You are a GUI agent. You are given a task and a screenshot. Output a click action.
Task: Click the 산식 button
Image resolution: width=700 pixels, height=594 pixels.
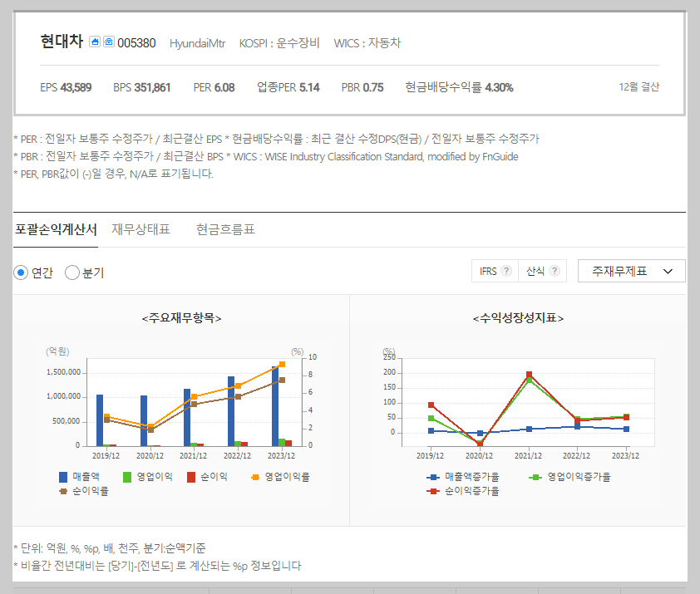tap(542, 271)
